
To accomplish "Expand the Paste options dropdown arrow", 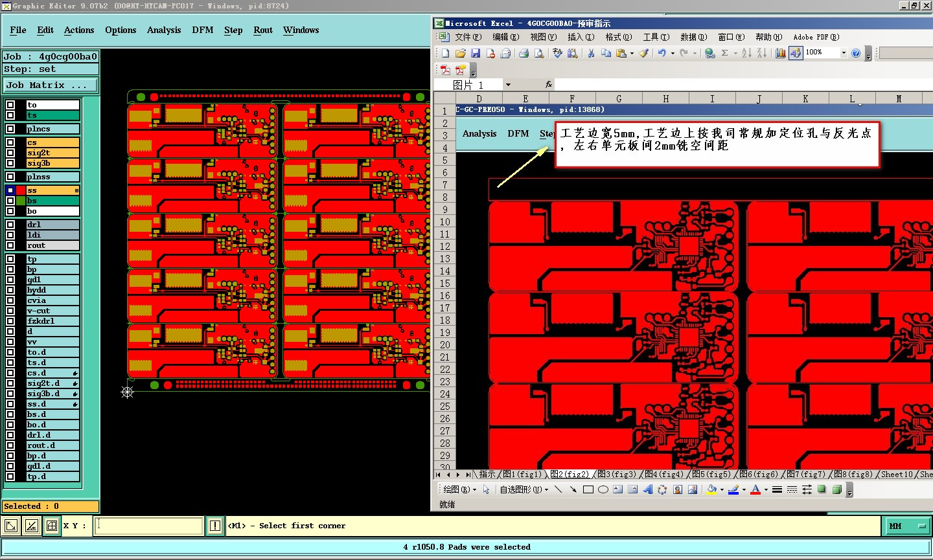I will 632,53.
